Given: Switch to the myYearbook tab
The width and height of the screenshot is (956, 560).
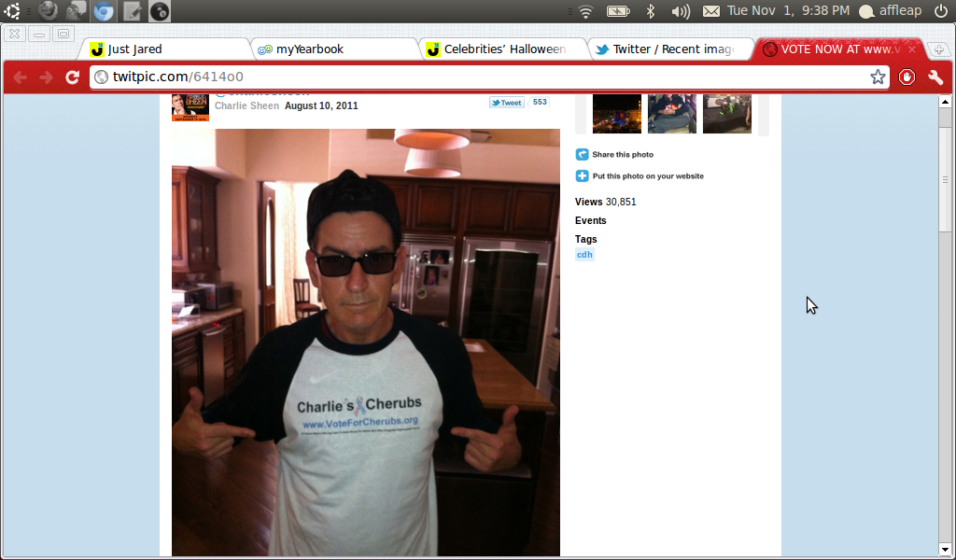Looking at the screenshot, I should 333,49.
